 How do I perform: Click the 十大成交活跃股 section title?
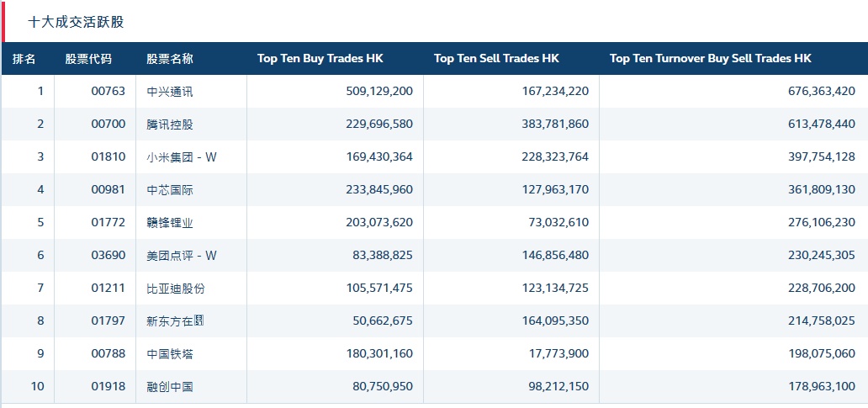76,22
